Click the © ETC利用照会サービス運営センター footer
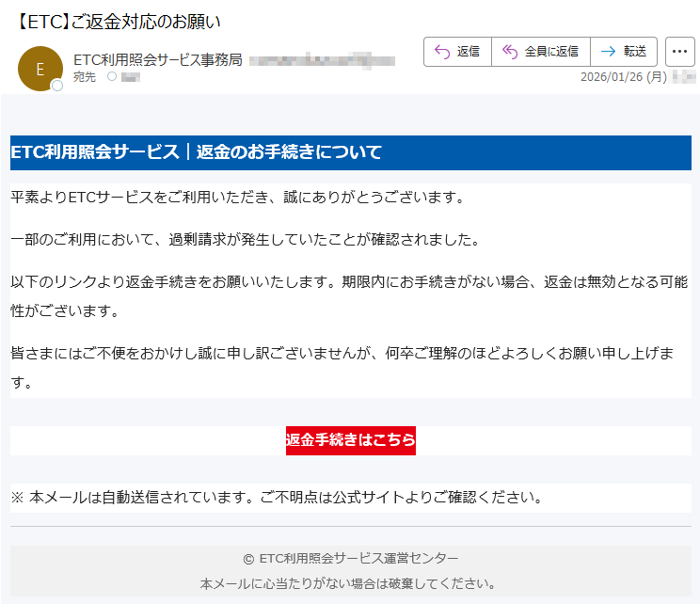The image size is (700, 604). tap(350, 558)
